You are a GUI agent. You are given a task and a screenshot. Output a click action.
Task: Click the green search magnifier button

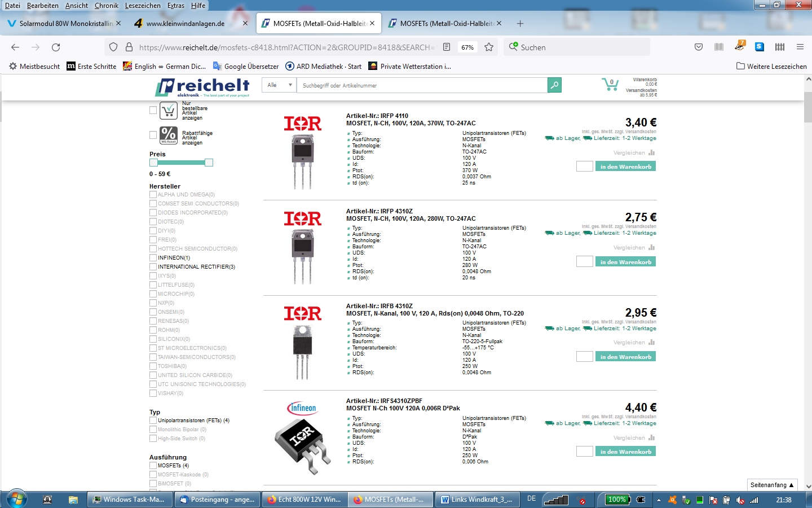[554, 85]
